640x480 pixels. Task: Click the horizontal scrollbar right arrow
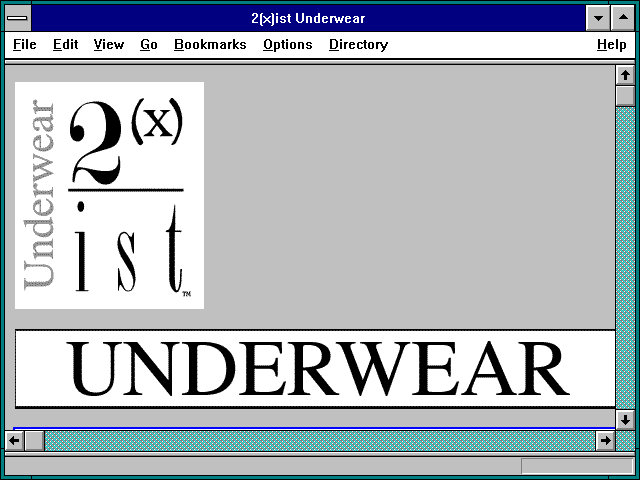[605, 441]
